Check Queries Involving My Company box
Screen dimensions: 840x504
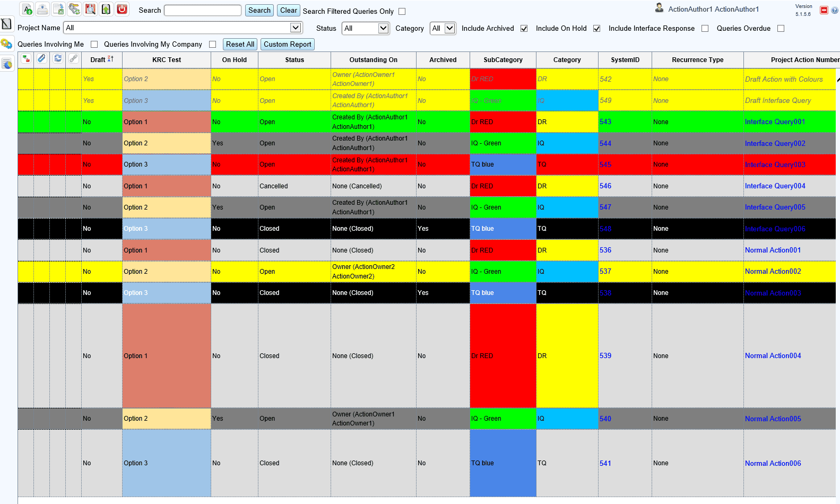pyautogui.click(x=213, y=45)
